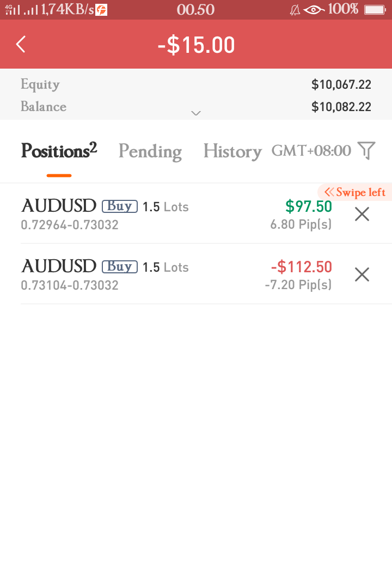Switch to the Pending tab
392x581 pixels.
click(x=150, y=151)
